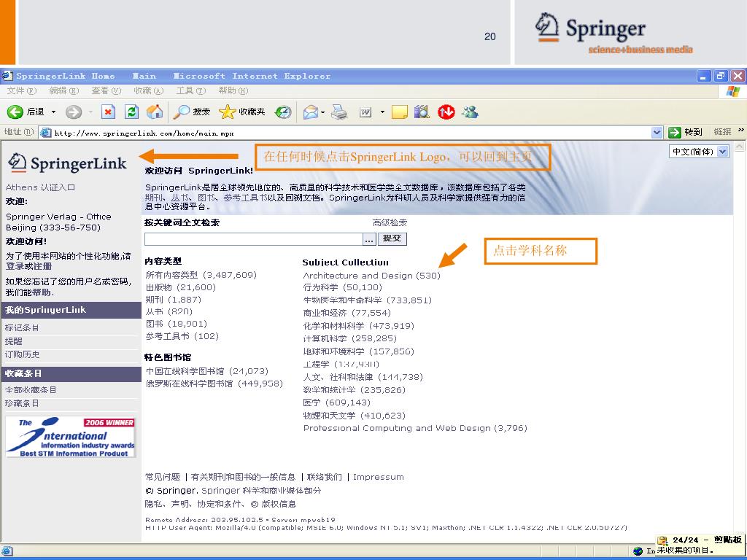The image size is (747, 560).
Task: Open the History clock icon
Action: click(284, 112)
